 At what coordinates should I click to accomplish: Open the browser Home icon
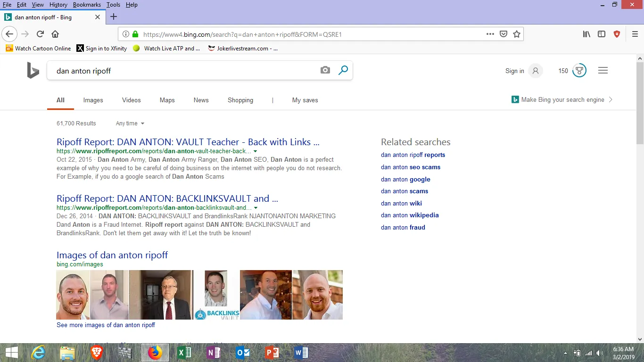[55, 34]
